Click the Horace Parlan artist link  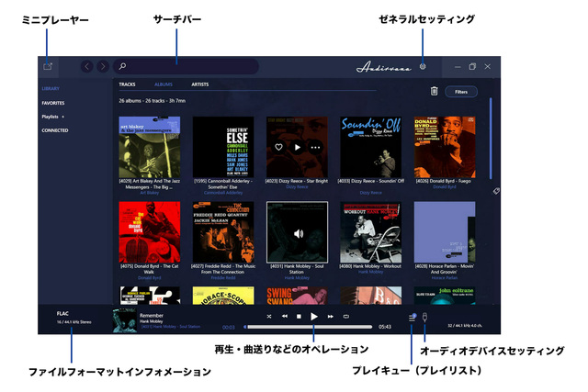tap(445, 277)
